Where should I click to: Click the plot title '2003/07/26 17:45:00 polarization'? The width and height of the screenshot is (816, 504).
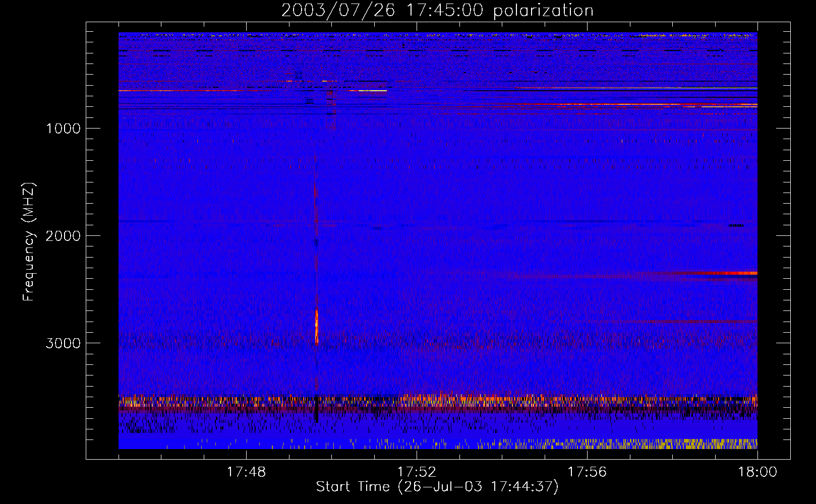[437, 10]
